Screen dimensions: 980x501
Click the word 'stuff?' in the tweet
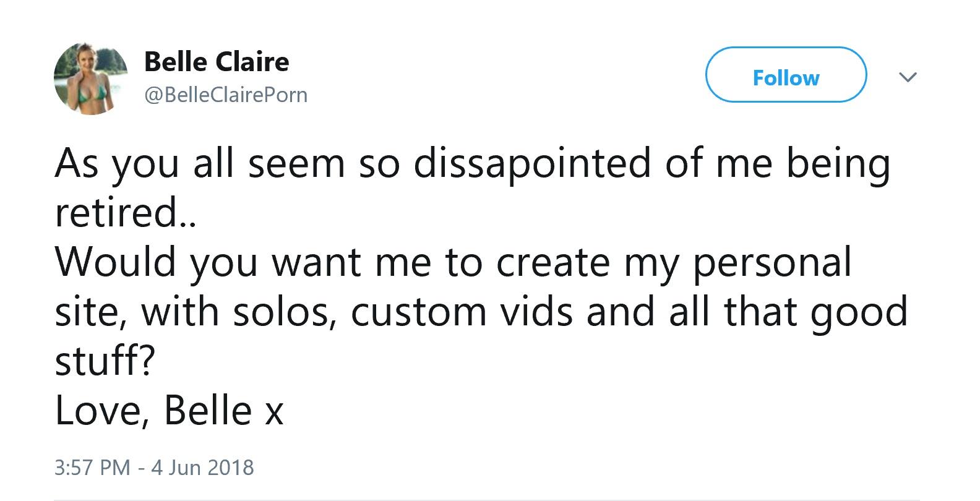pyautogui.click(x=105, y=361)
